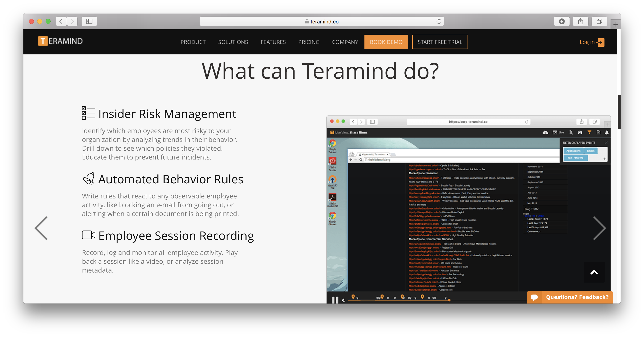Click the orange playback scrubber handle
The width and height of the screenshot is (644, 337).
tap(449, 300)
